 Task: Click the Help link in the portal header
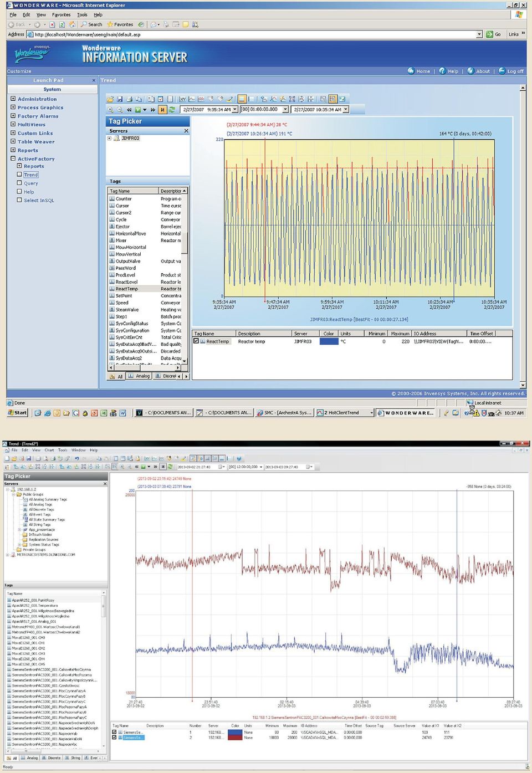point(449,71)
